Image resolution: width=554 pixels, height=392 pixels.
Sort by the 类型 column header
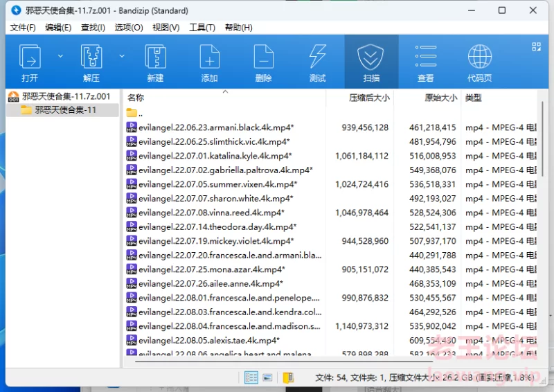coord(474,98)
